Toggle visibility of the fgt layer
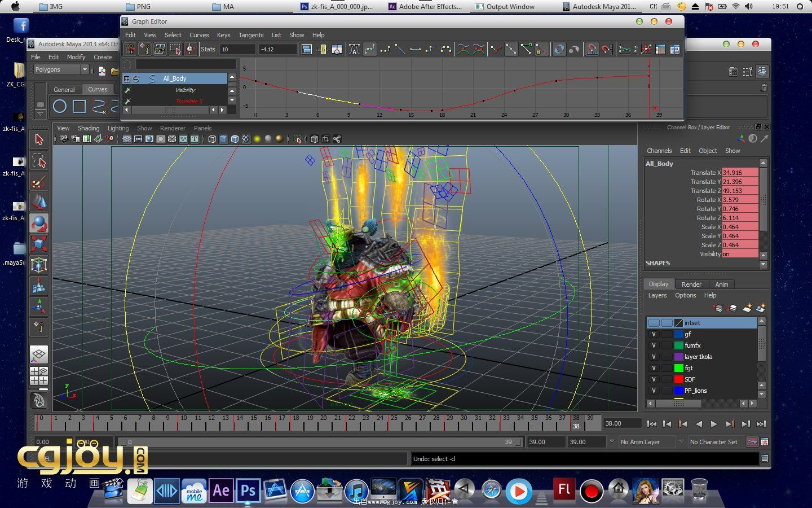This screenshot has height=508, width=812. tap(654, 368)
